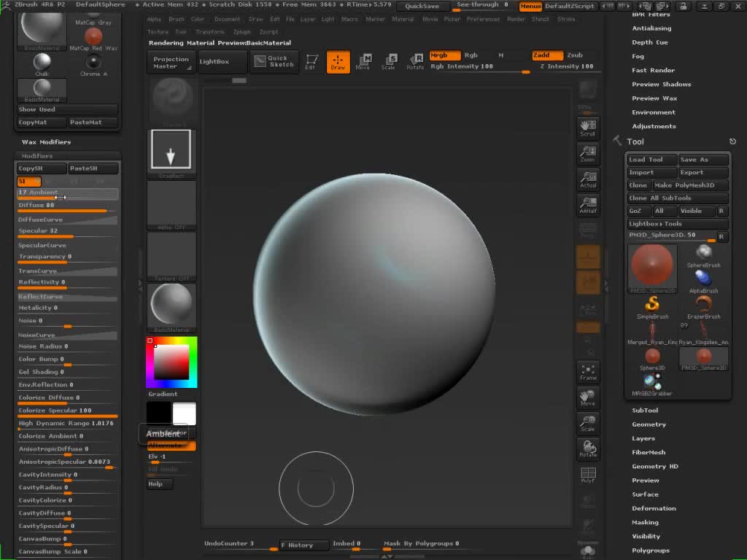Image resolution: width=747 pixels, height=560 pixels.
Task: Click Make PolyMesh3D button
Action: pyautogui.click(x=690, y=185)
